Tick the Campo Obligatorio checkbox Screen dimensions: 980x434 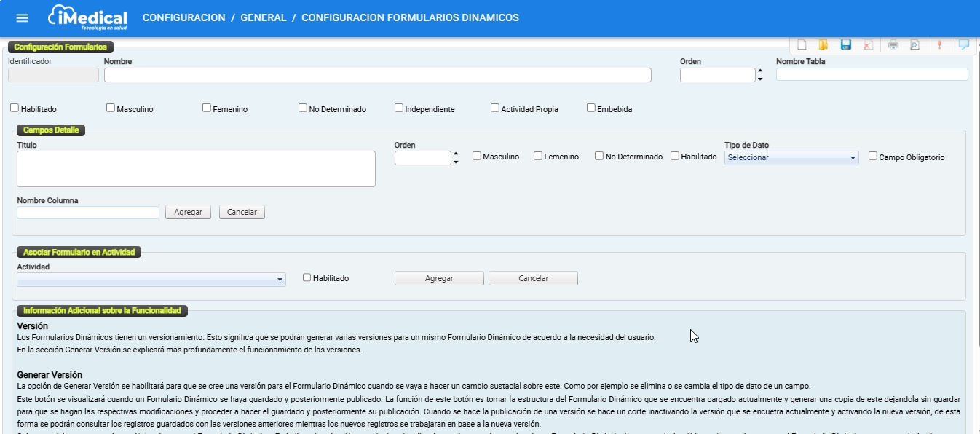873,156
